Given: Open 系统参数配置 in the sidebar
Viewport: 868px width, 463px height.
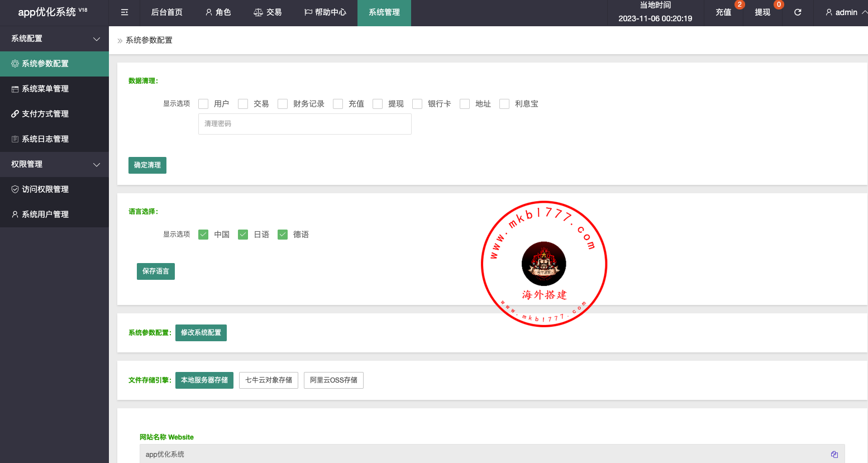Looking at the screenshot, I should (x=54, y=64).
